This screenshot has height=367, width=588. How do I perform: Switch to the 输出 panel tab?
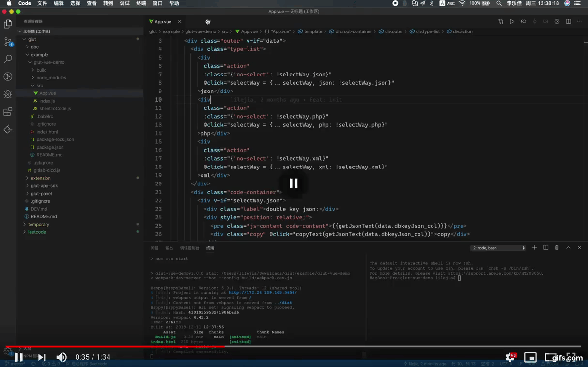coord(169,248)
